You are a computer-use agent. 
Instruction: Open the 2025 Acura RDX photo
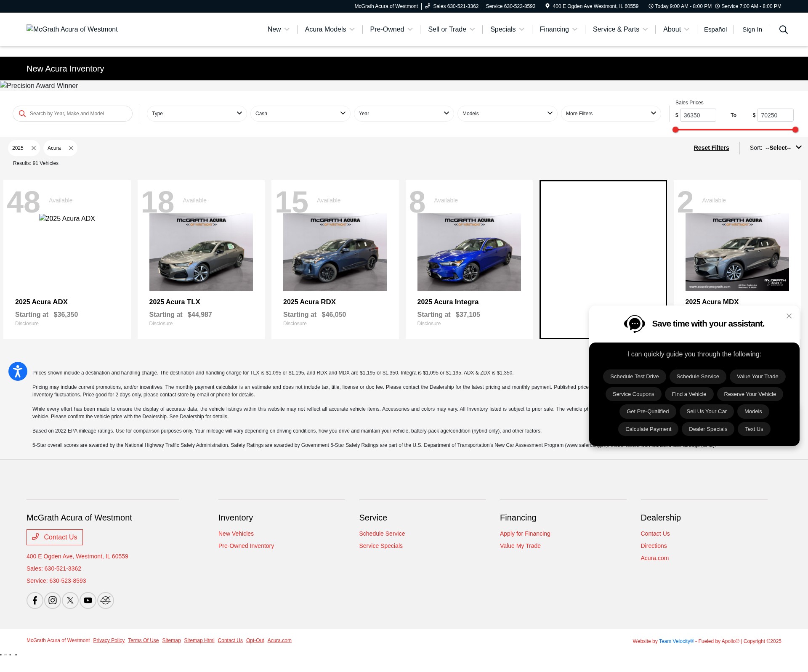click(x=335, y=252)
